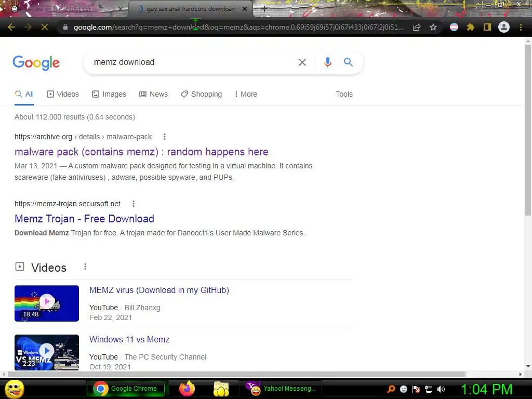
Task: Click the Videos section heading
Action: point(49,268)
